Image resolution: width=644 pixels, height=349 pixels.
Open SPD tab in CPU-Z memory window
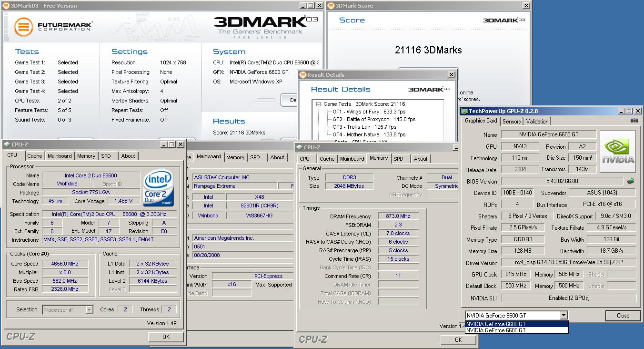(399, 159)
